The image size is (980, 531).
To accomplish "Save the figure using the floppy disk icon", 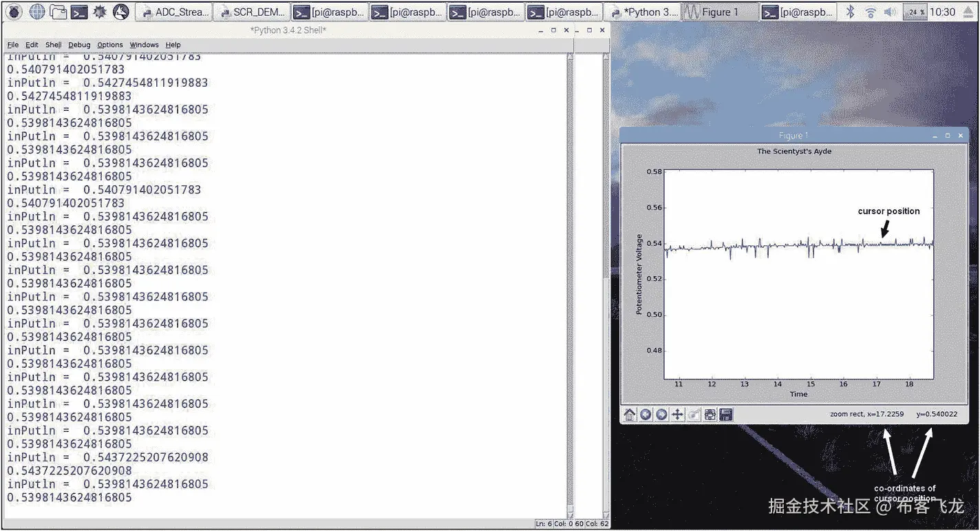I will click(x=725, y=414).
